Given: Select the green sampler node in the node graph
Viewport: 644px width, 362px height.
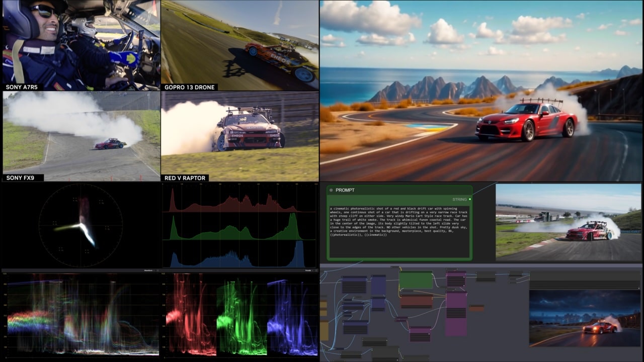Looking at the screenshot, I should [x=416, y=279].
